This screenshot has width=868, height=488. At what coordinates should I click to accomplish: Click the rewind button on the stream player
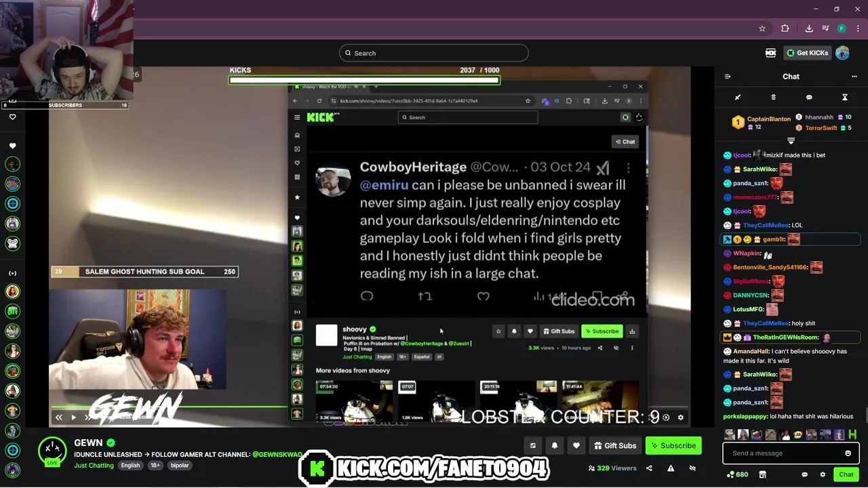click(59, 418)
